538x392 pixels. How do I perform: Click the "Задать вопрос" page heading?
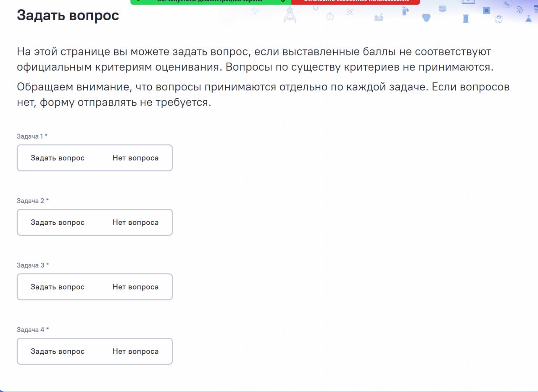tap(68, 16)
